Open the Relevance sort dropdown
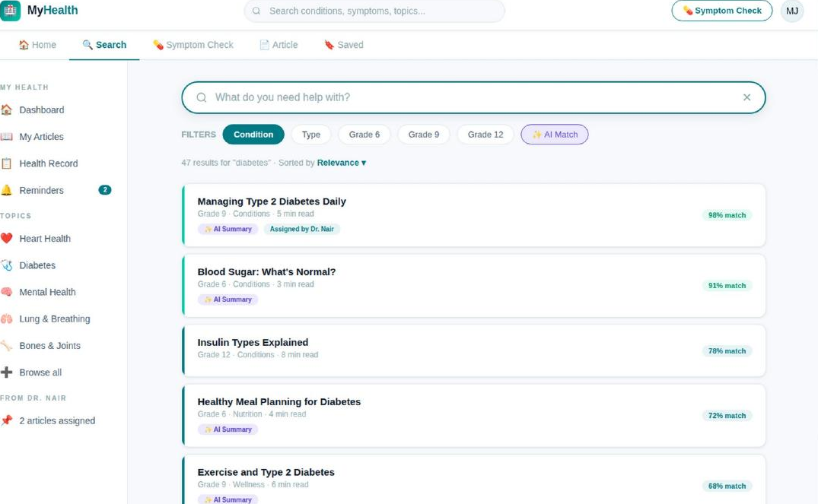 pos(341,163)
